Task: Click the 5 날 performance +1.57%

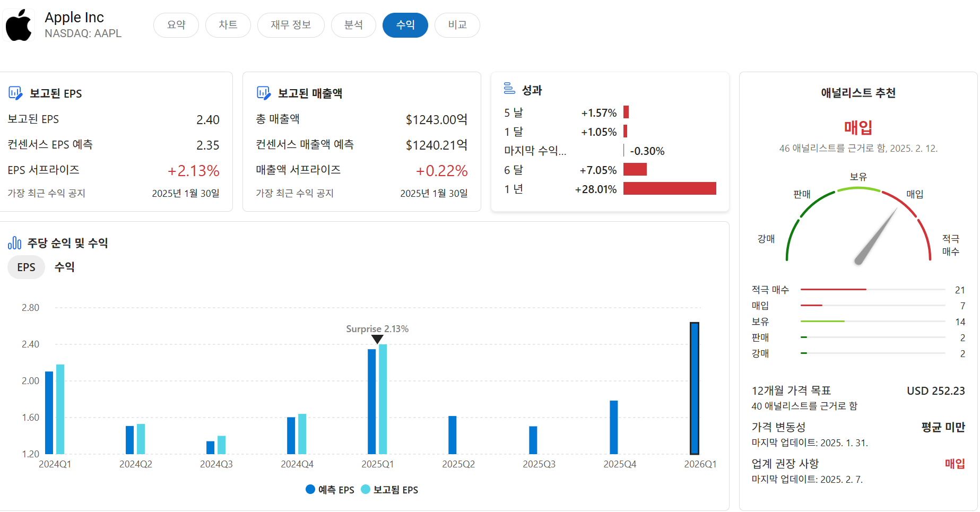Action: pyautogui.click(x=599, y=113)
